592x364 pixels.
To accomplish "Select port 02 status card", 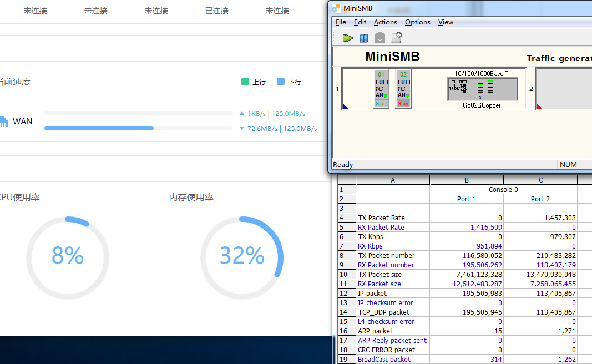I will pos(403,89).
